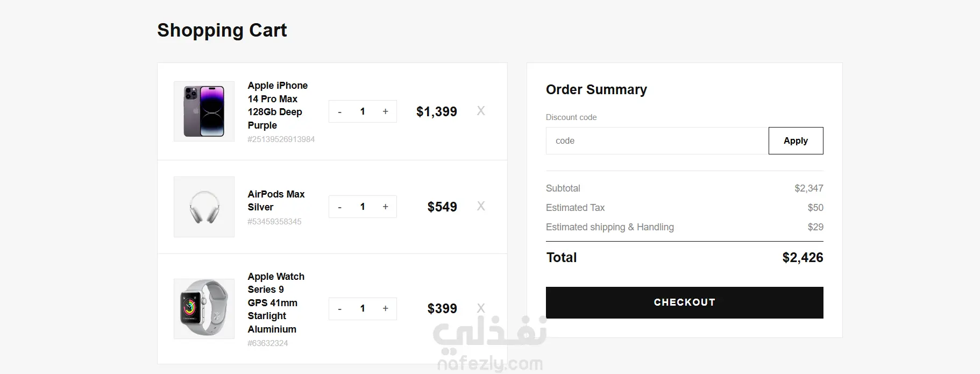Open the Apple Watch product image
This screenshot has height=374, width=980.
(204, 308)
